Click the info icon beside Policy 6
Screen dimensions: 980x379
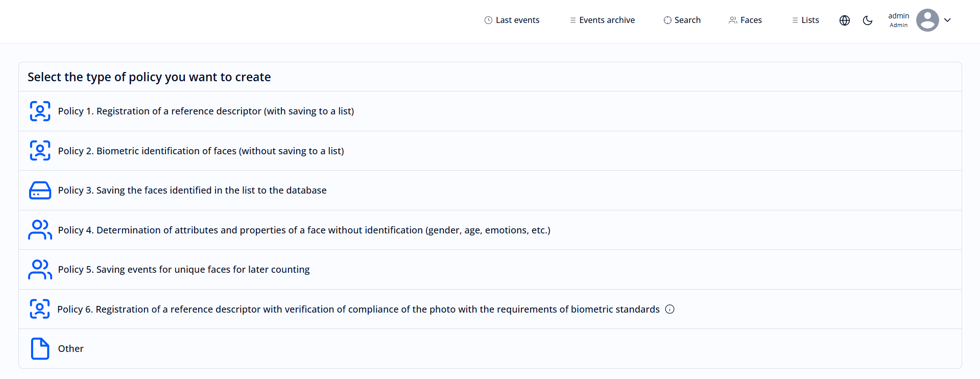(670, 309)
